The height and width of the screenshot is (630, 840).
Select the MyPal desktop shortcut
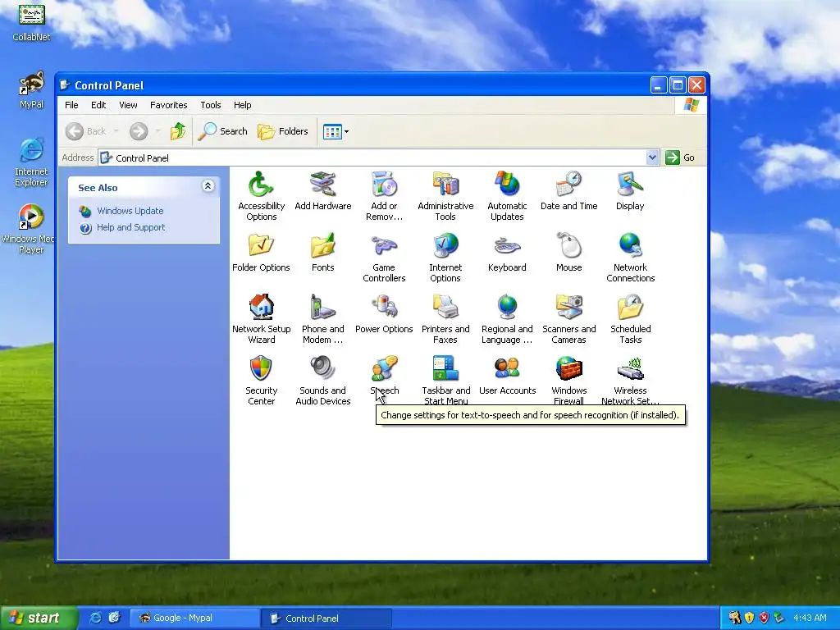(x=31, y=90)
